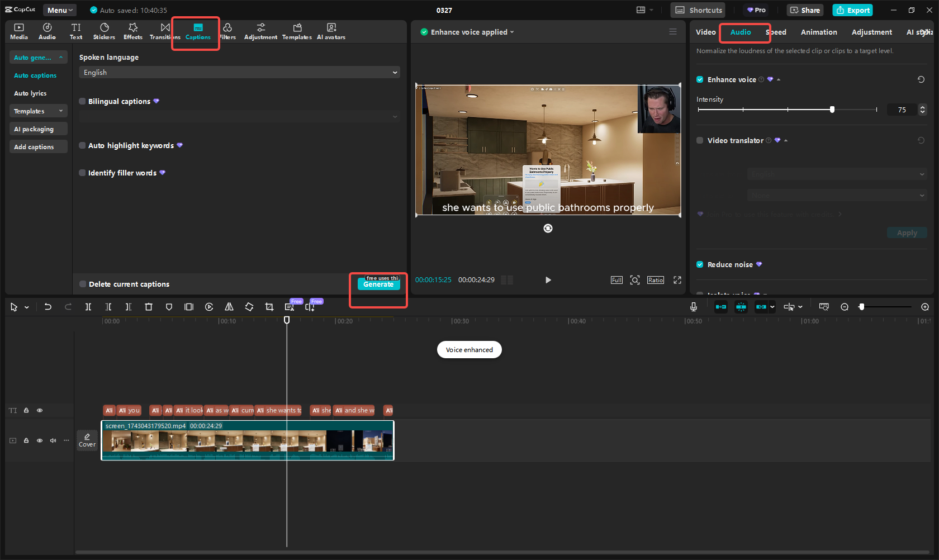Expand the Menu dropdown in title bar
Image resolution: width=939 pixels, height=560 pixels.
tap(60, 10)
